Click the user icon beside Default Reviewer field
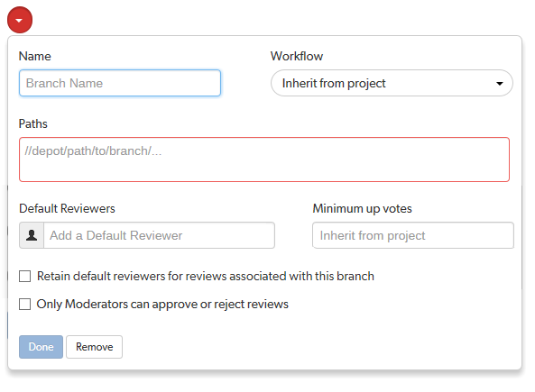 32,235
